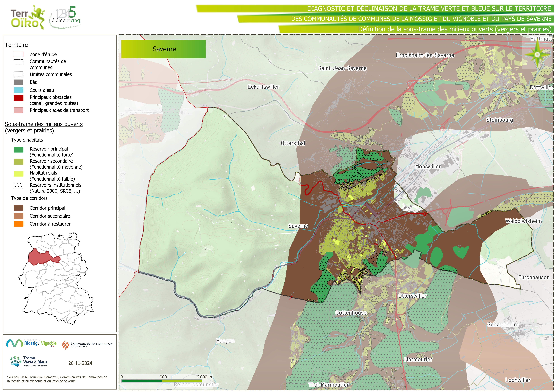Screen dimensions: 555x392
Task: Click the dashed Communautés de communes legend symbol
Action: 19,62
